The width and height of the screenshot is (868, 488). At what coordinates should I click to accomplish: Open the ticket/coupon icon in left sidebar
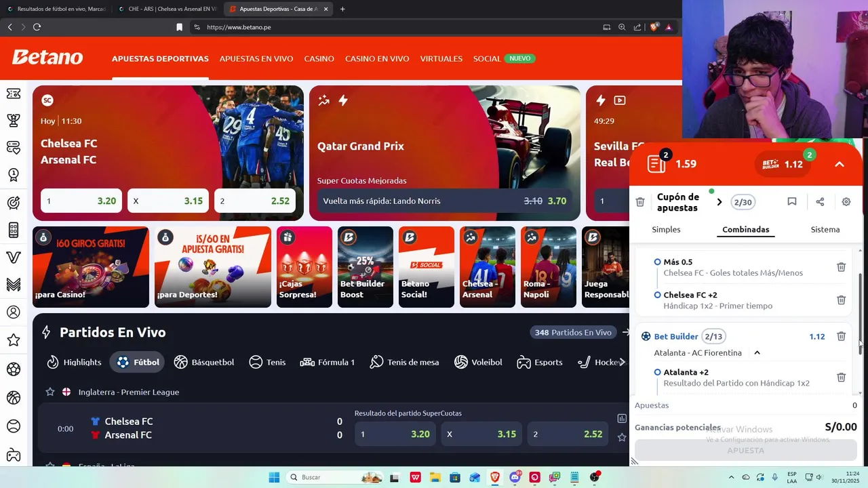click(14, 94)
